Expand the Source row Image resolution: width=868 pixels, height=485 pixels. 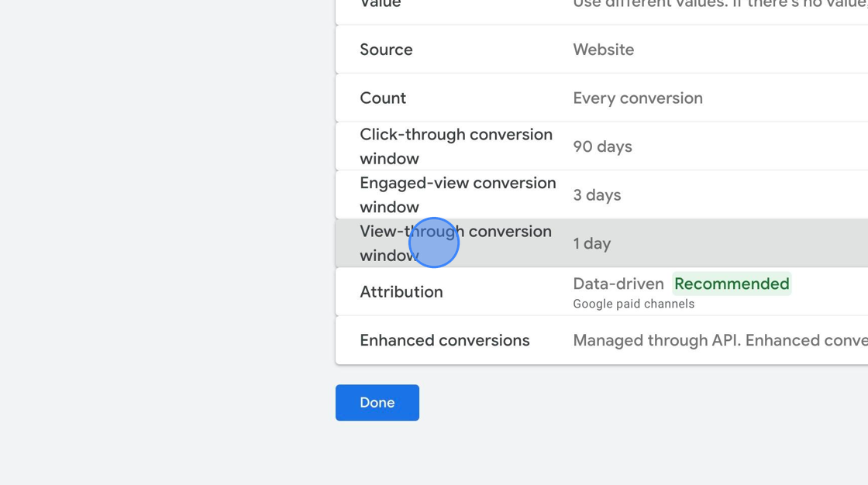pos(601,50)
